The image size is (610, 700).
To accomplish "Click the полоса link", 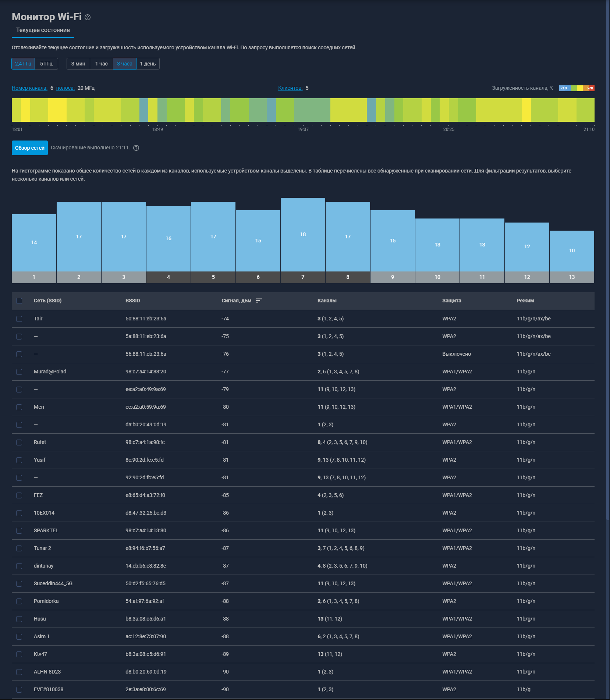I will point(65,88).
